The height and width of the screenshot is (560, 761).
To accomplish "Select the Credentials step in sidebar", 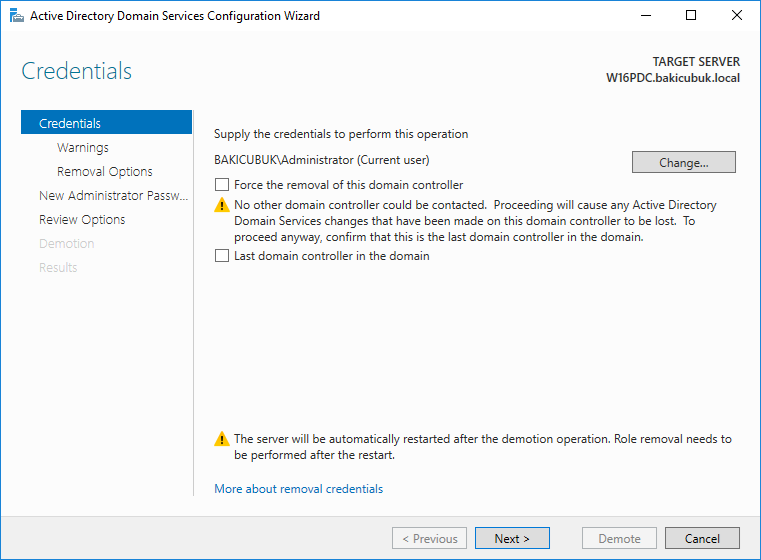I will [106, 122].
